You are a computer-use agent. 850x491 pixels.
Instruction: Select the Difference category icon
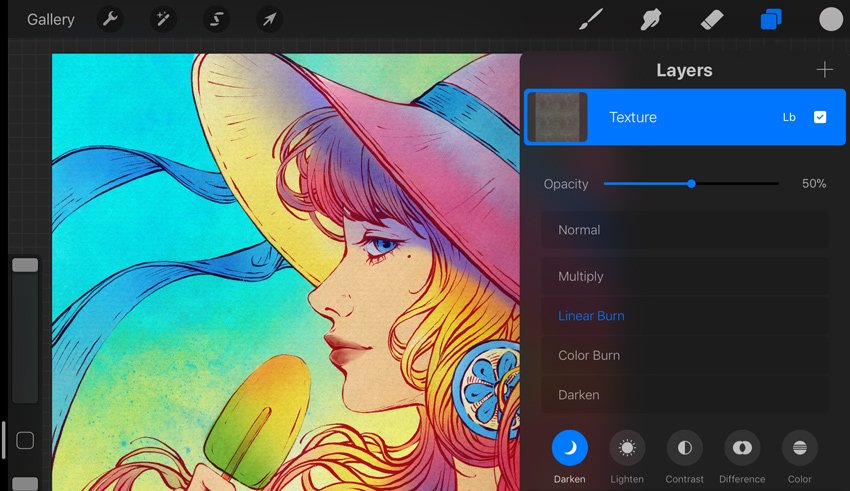coord(742,448)
